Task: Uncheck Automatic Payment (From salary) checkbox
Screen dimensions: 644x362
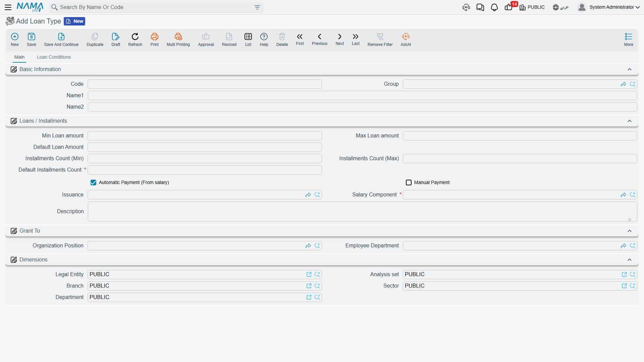Action: pos(93,183)
